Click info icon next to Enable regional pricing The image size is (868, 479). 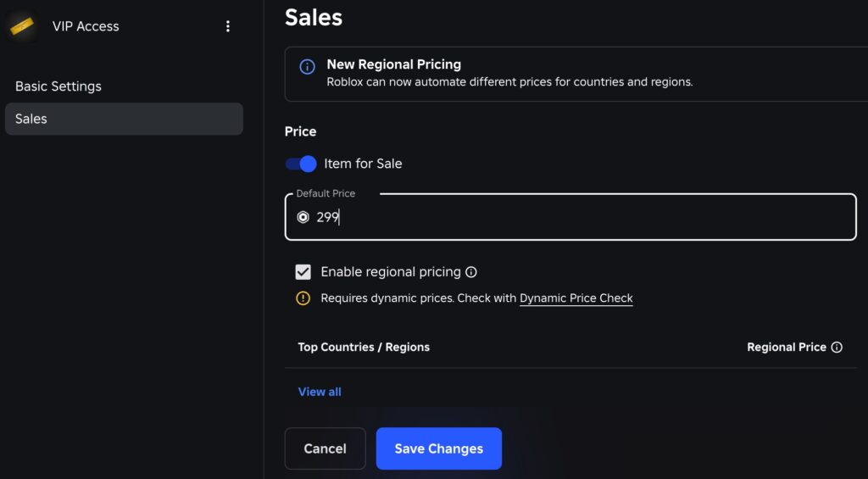click(471, 272)
